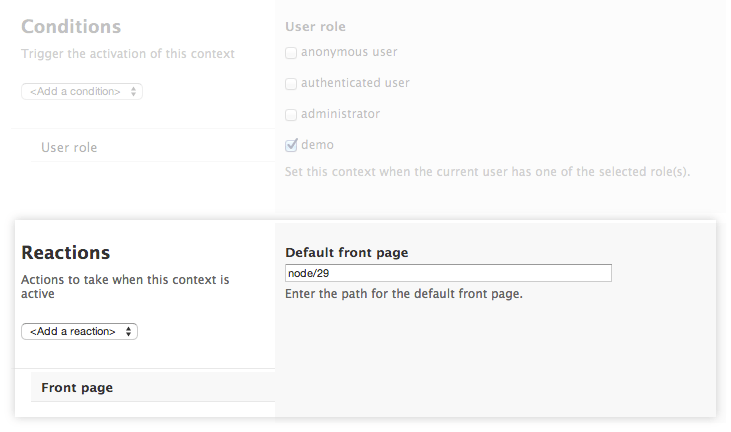731x432 pixels.
Task: Click the User role heading above the checkboxes
Action: 315,26
